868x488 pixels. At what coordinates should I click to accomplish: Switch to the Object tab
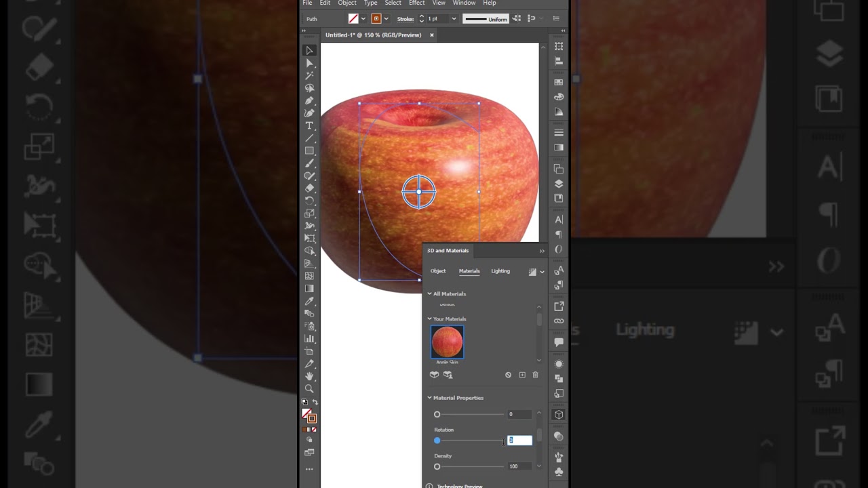pos(438,271)
